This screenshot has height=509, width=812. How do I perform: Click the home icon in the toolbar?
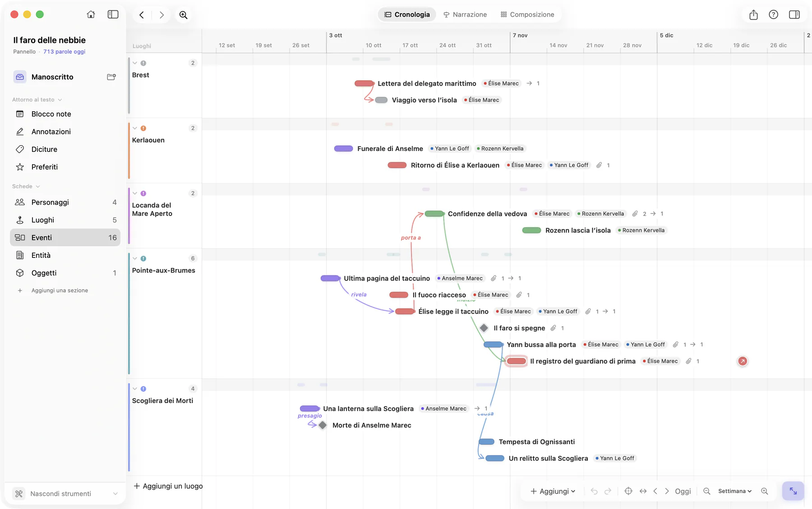(91, 14)
